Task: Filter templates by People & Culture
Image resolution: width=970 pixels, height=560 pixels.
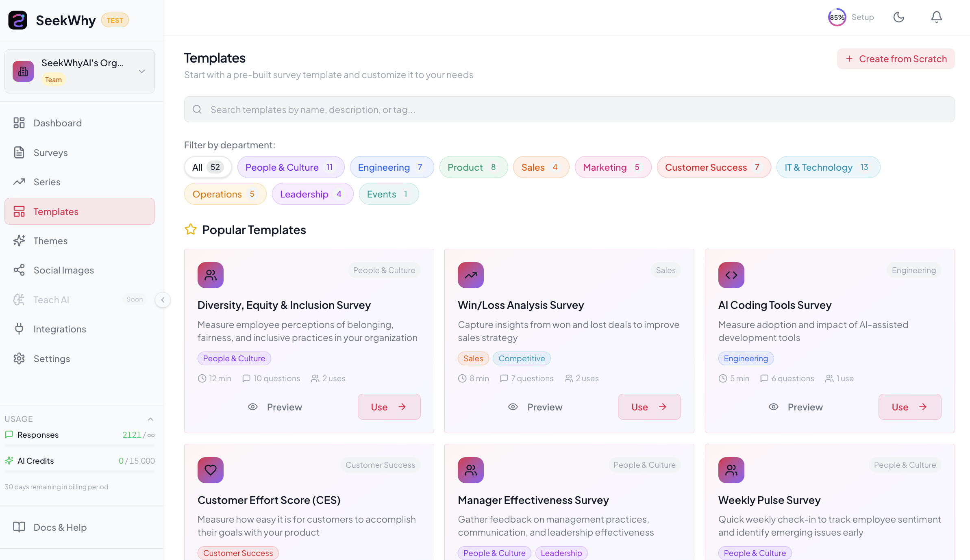Action: pos(290,167)
